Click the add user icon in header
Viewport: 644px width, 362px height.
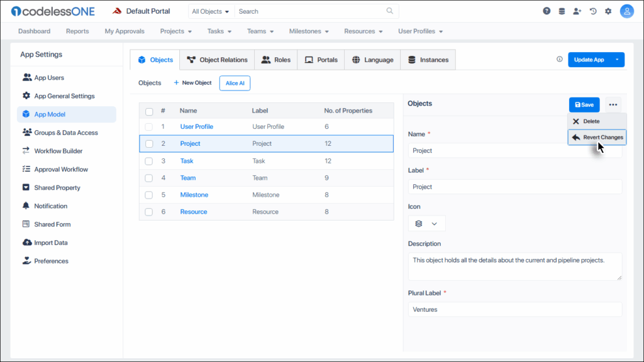(x=577, y=11)
